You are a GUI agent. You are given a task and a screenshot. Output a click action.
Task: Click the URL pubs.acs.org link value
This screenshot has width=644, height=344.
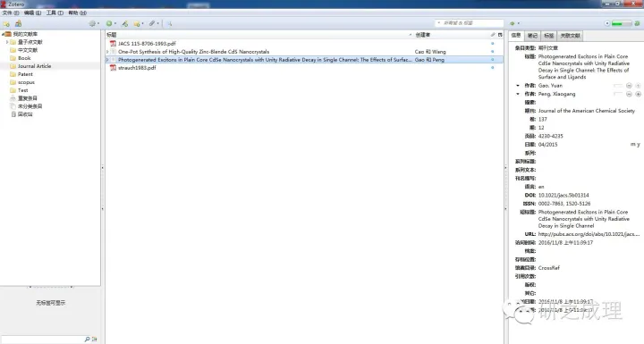[589, 234]
